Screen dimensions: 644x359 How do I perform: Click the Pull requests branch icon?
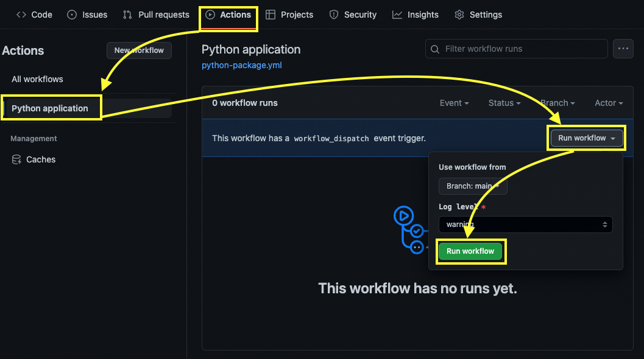127,15
